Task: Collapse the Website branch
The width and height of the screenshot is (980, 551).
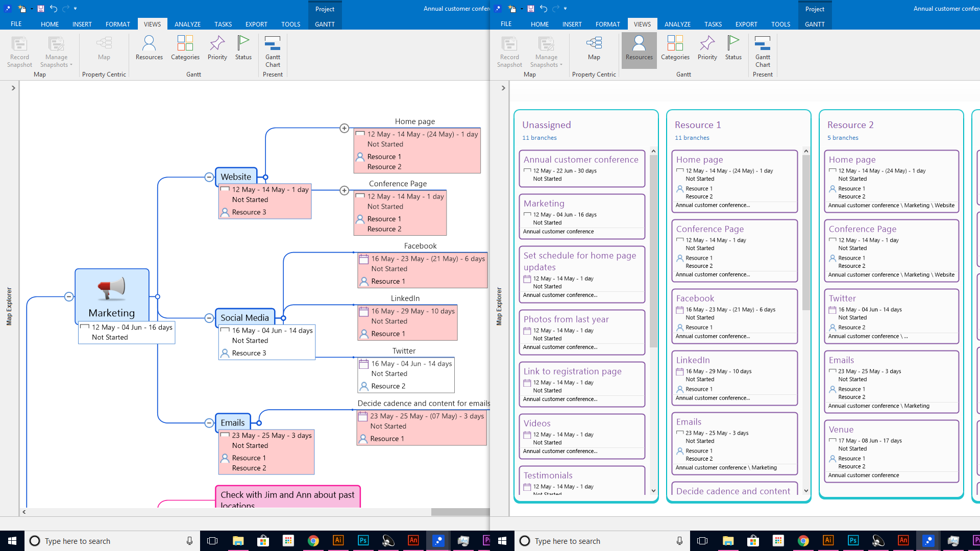Action: (209, 177)
